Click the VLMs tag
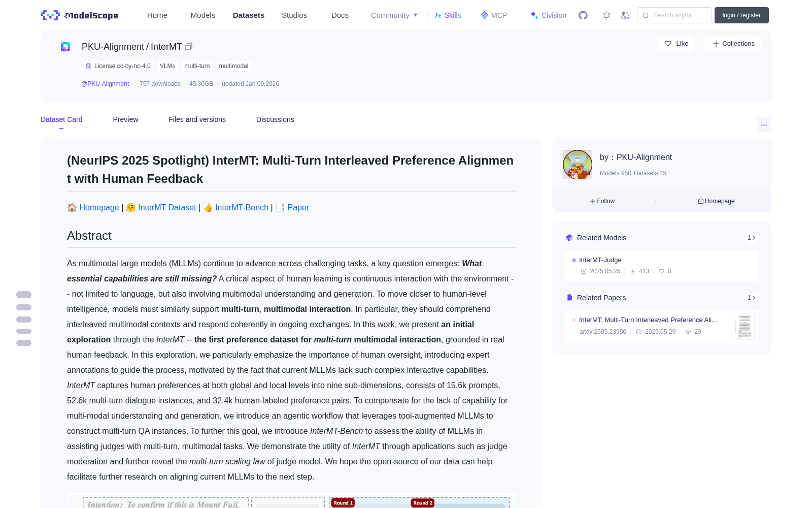This screenshot has width=812, height=508. coord(167,66)
